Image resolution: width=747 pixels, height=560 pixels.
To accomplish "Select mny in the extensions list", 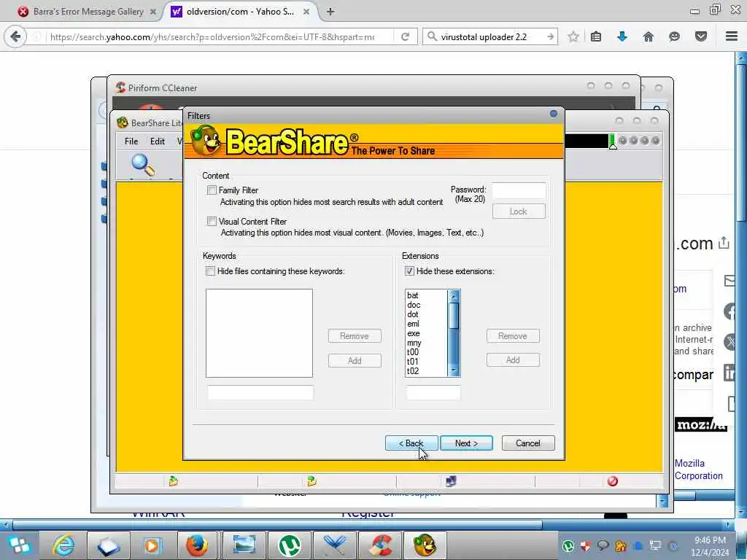I will coord(414,343).
